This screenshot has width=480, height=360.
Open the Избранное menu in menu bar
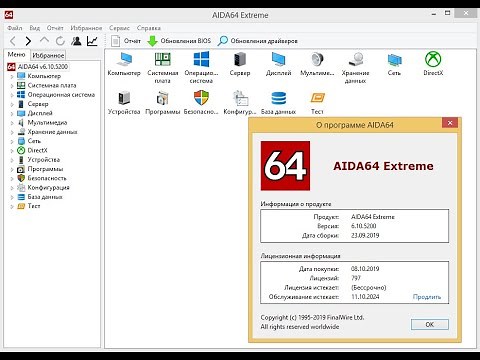(86, 28)
